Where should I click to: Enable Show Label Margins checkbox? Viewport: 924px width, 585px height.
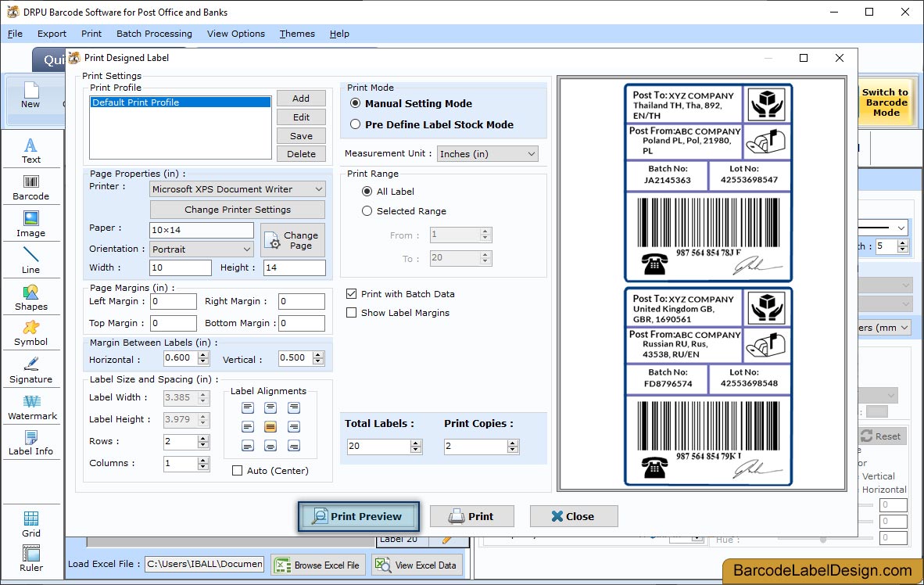point(351,313)
